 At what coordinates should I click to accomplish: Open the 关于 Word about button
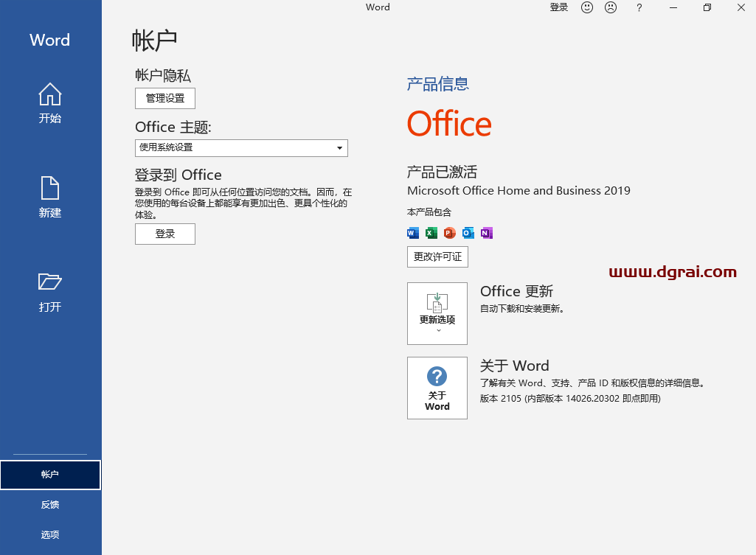coord(437,388)
